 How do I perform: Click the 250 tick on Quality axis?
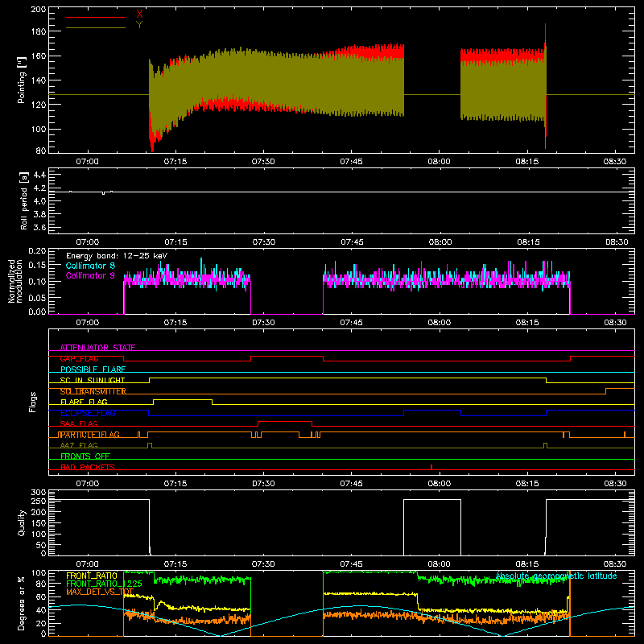39,501
